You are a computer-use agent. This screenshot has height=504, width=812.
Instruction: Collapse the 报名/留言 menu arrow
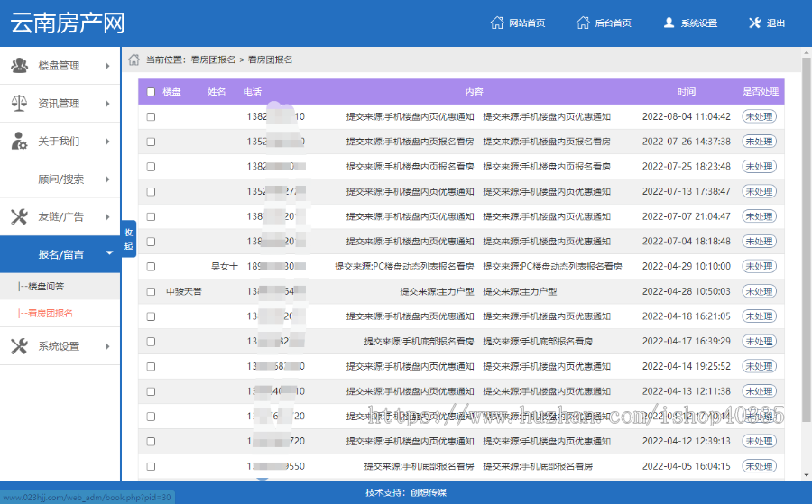click(109, 253)
